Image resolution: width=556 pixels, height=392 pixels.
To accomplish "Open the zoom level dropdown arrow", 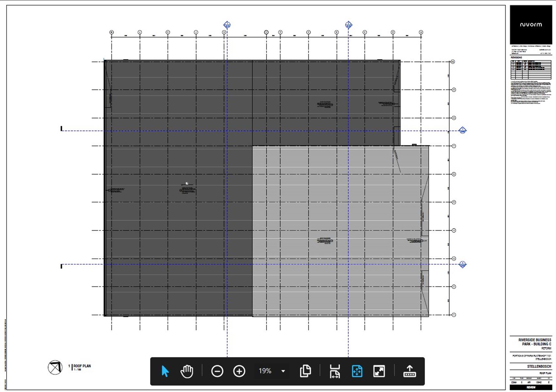I will click(x=283, y=371).
